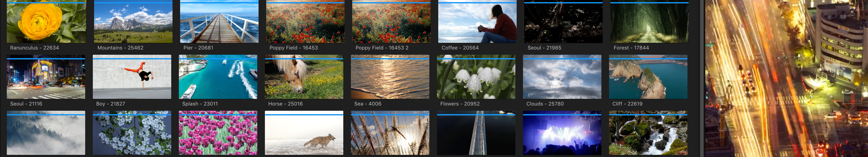This screenshot has width=868, height=157.
Task: Select the Cliff - 22619 clip thumbnail
Action: click(648, 77)
